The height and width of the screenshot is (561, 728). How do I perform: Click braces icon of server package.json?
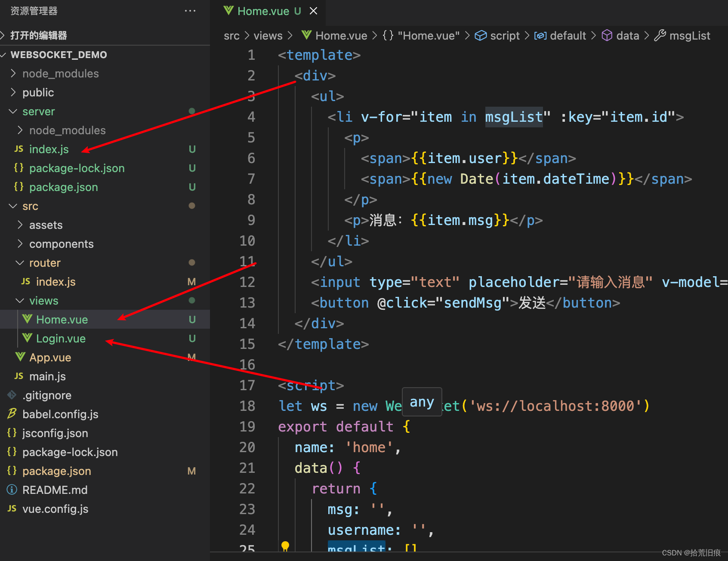tap(19, 187)
